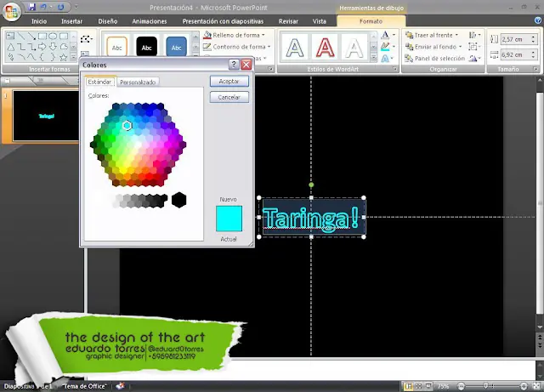Select the right arrow block shape
Viewport: 544px width, 392px height.
tap(42, 47)
